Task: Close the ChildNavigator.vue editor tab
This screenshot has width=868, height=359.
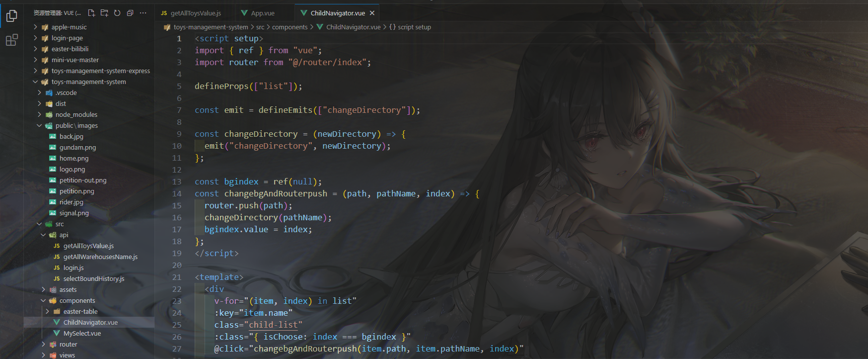Action: (372, 13)
